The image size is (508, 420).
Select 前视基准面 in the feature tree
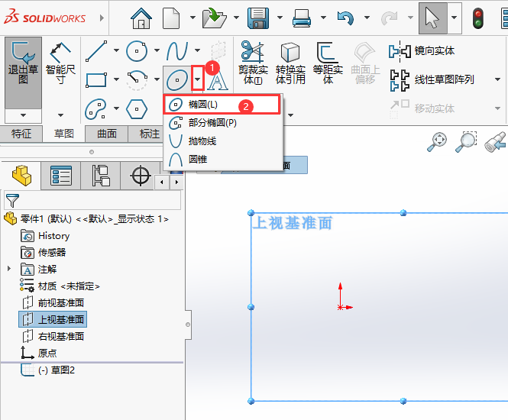click(x=53, y=302)
